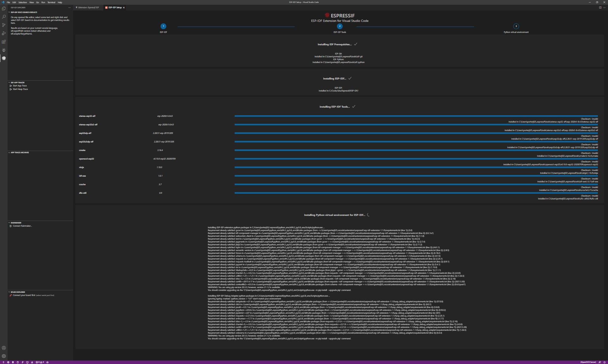Click the step 2 ESP-IDF Tools circle

pos(339,26)
